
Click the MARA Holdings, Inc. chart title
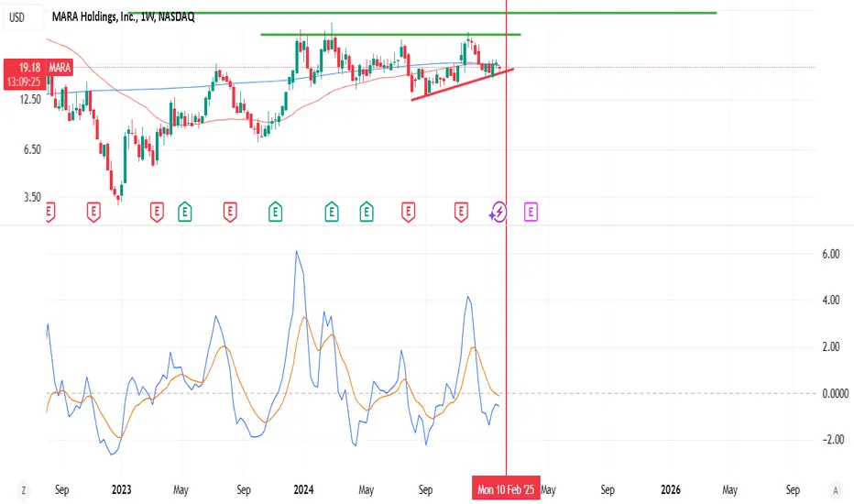pos(123,16)
